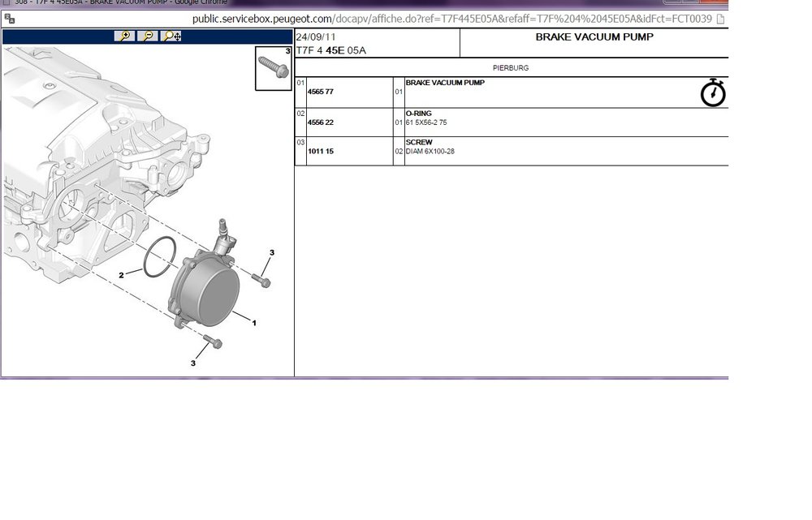The image size is (812, 520).
Task: Click the BRAKE VACUUM PUMP page heading
Action: tap(594, 37)
